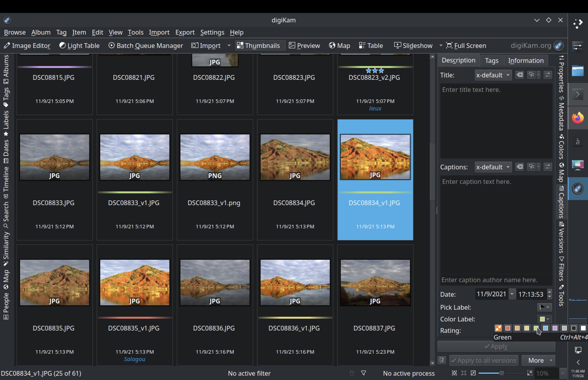Click the Import toolbar button

click(x=206, y=46)
